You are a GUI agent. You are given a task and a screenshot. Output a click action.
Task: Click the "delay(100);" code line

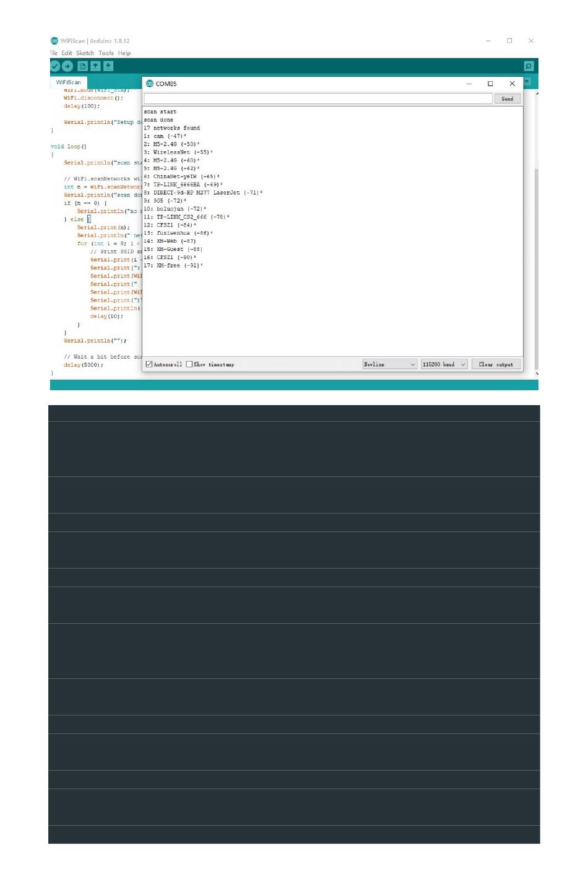point(82,106)
